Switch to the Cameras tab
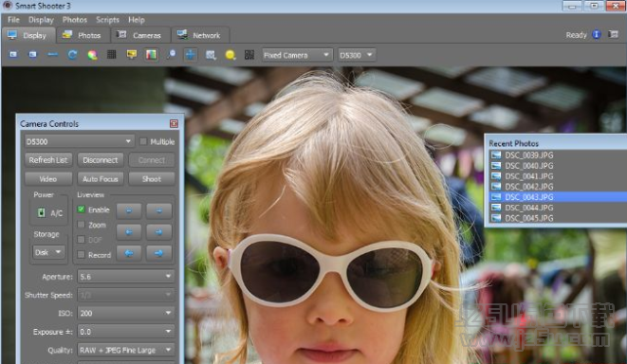The image size is (627, 364). point(140,35)
